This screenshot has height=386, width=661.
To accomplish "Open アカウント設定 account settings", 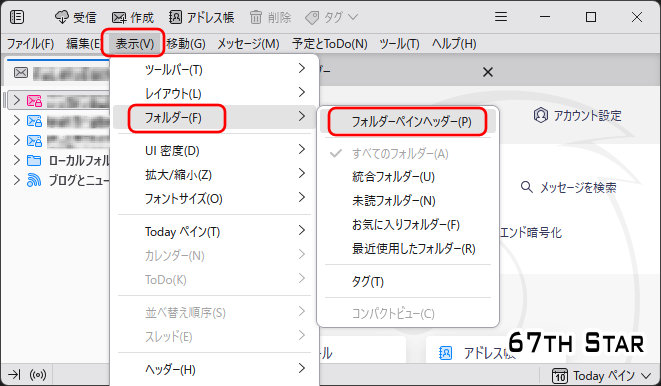I will pyautogui.click(x=577, y=115).
